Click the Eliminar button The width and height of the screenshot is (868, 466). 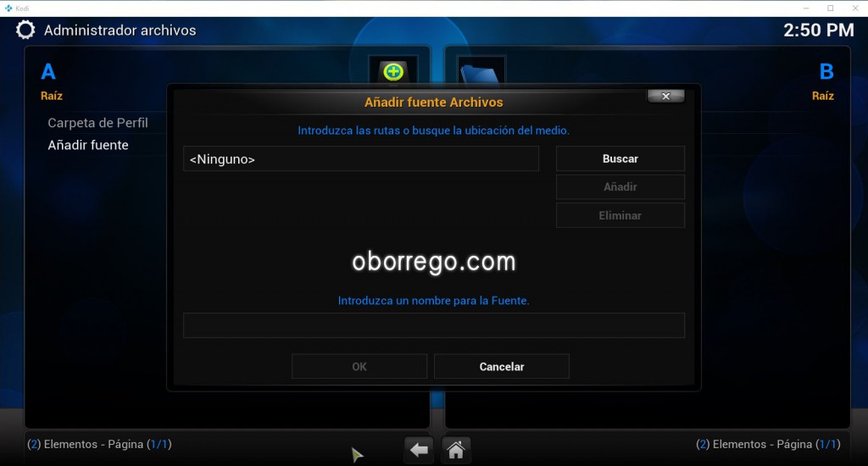coord(620,215)
